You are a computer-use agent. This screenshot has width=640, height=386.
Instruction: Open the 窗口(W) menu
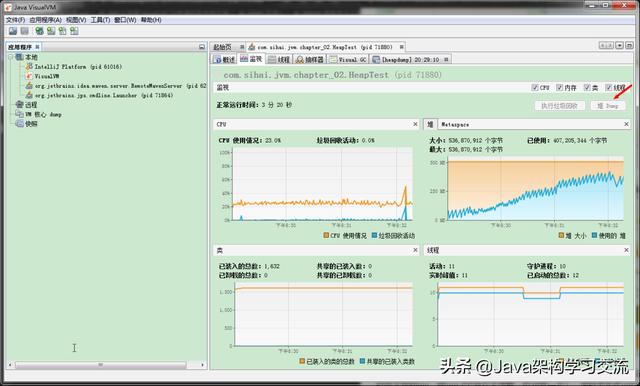coord(125,20)
